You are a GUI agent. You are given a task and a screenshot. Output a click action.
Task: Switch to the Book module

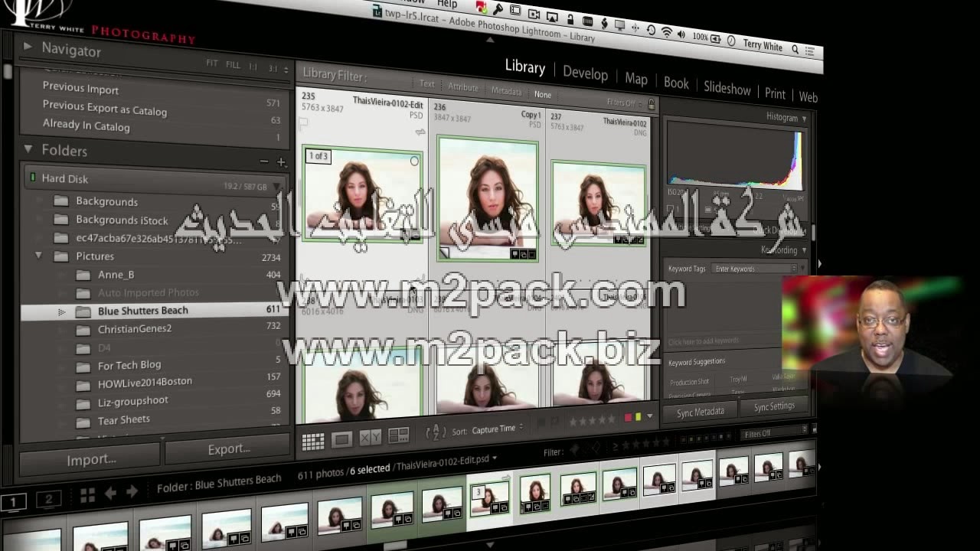click(676, 83)
